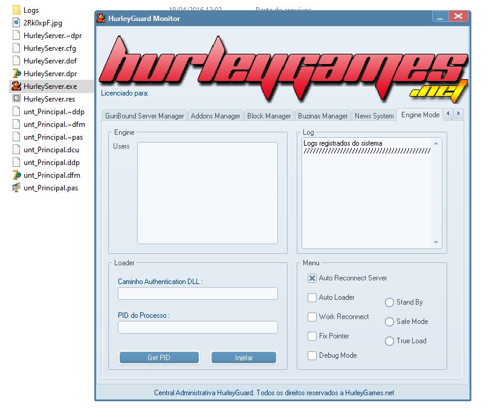504x420 pixels.
Task: Click the unt_Principal.pas source file icon
Action: [x=16, y=188]
